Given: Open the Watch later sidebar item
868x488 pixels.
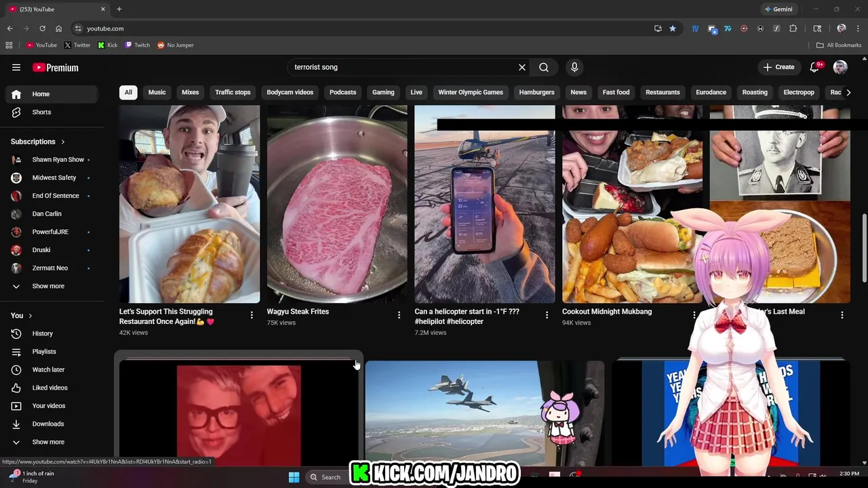Looking at the screenshot, I should click(52, 369).
